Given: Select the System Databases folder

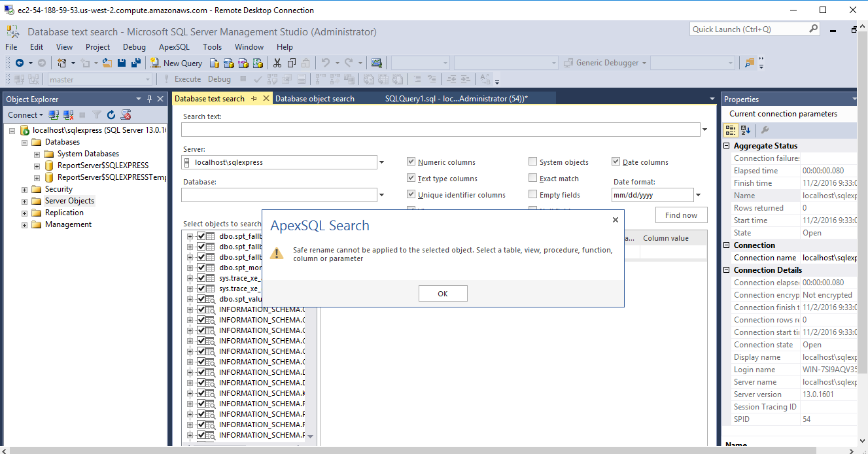Looking at the screenshot, I should (x=88, y=154).
